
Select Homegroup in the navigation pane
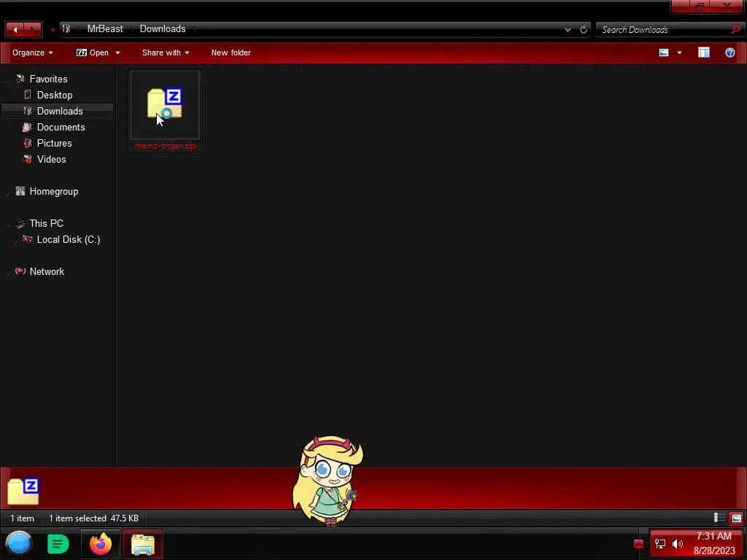[54, 192]
